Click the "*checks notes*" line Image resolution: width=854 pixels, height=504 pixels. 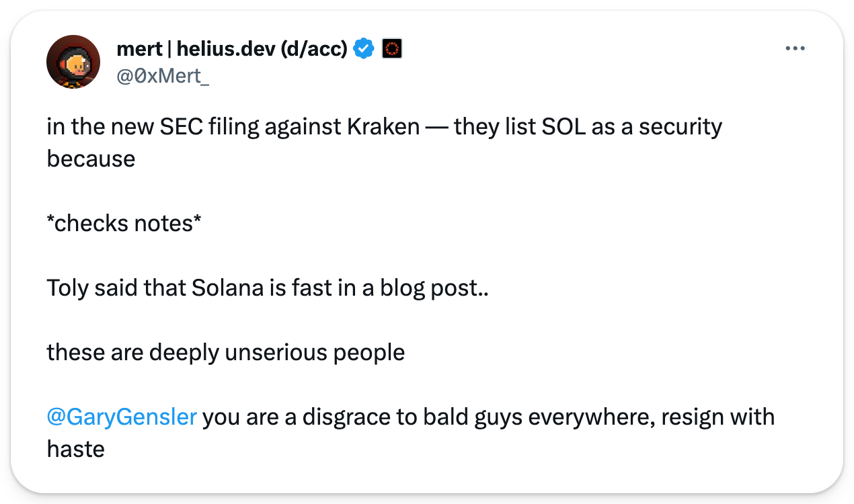pyautogui.click(x=124, y=223)
